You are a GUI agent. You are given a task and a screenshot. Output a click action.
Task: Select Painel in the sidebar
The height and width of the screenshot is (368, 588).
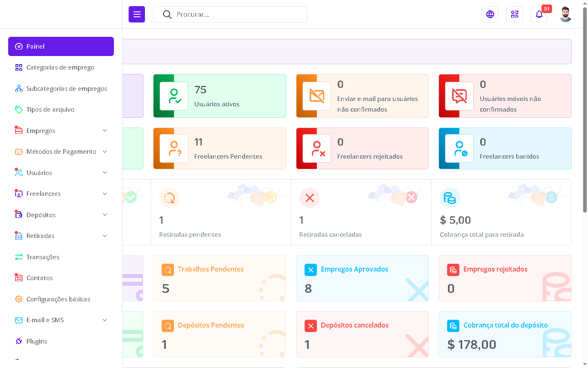(x=61, y=46)
